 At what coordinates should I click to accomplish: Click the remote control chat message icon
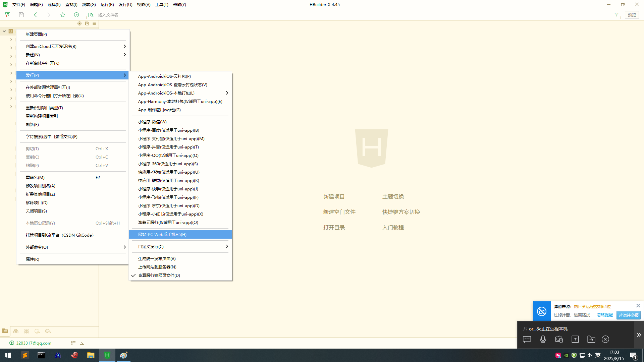coord(527,339)
